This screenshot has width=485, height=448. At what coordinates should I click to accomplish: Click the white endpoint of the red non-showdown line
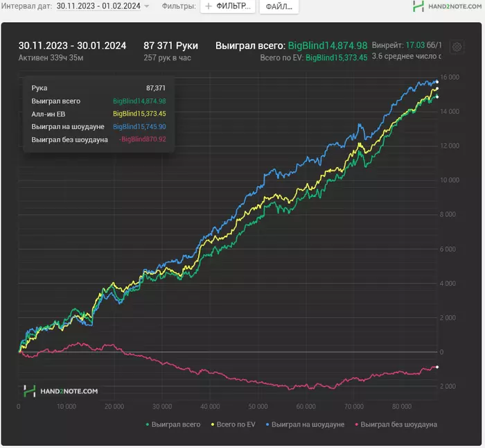pos(436,367)
